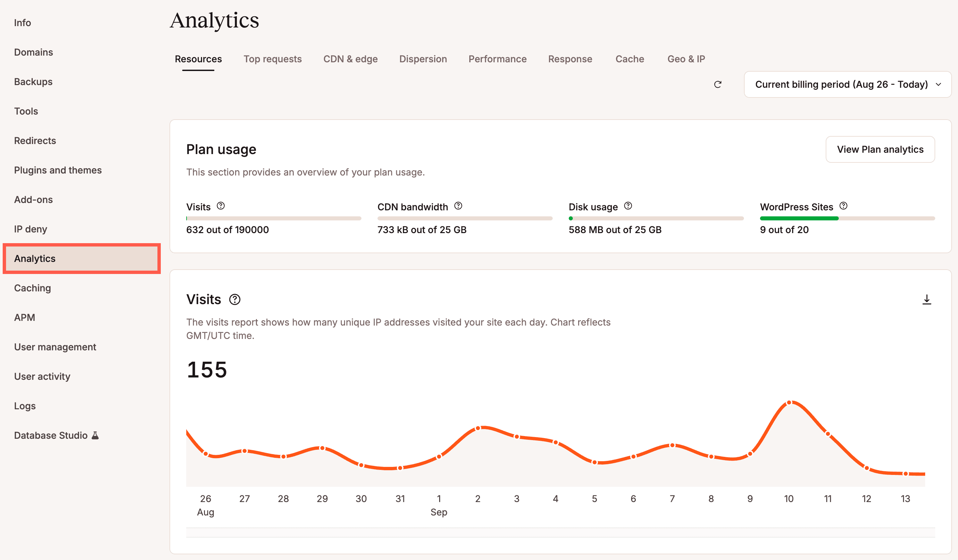Open the CDN & edge tab

tap(350, 59)
